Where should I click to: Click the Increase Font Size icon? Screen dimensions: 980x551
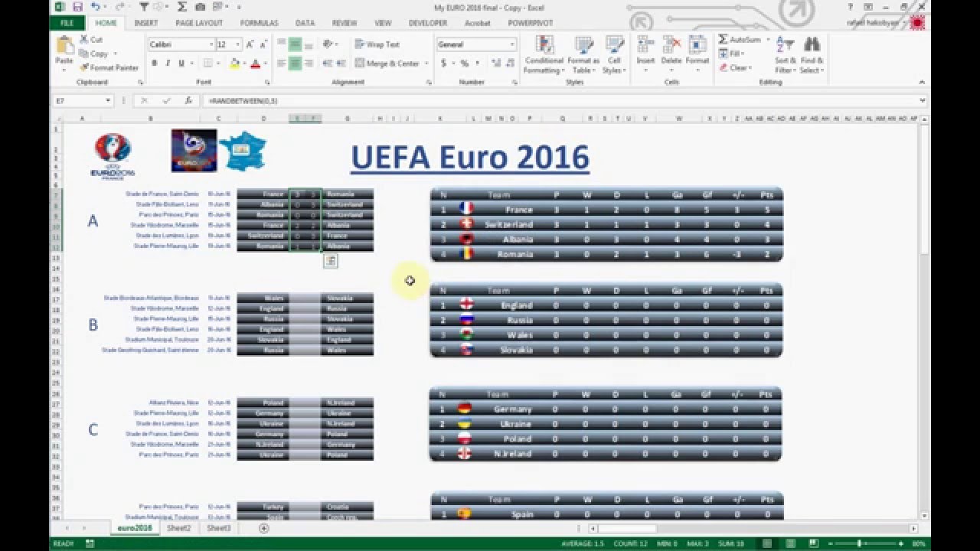(x=250, y=44)
